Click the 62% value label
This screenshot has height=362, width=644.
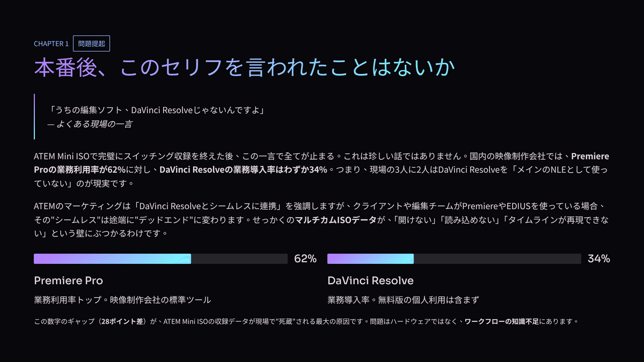click(x=305, y=258)
